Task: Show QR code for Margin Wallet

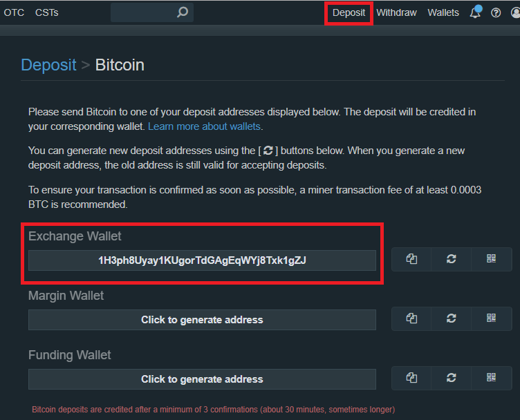Action: pyautogui.click(x=492, y=318)
